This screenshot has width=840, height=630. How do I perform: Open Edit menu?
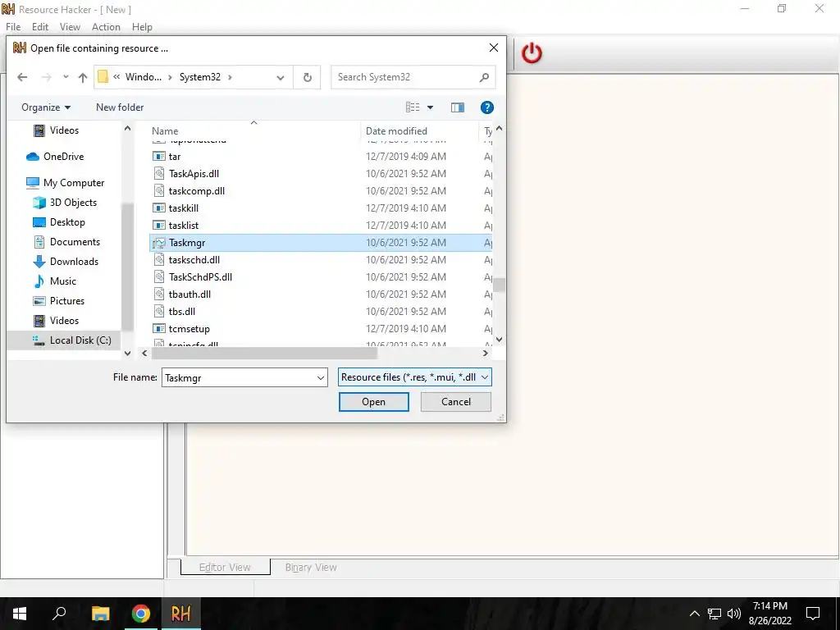40,27
